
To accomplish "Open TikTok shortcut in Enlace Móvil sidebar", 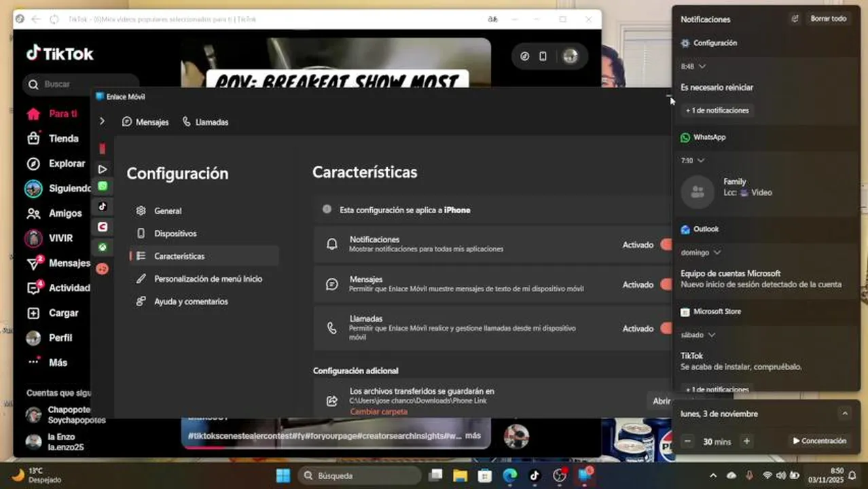I will point(103,206).
